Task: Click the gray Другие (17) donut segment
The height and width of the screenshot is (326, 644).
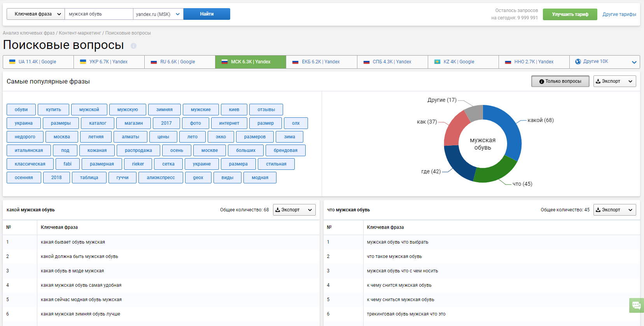Action: [x=475, y=112]
